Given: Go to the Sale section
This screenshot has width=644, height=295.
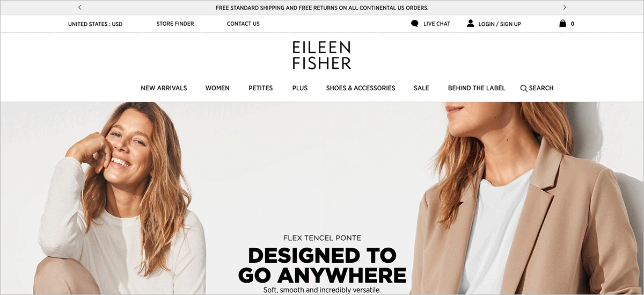Looking at the screenshot, I should (x=421, y=88).
